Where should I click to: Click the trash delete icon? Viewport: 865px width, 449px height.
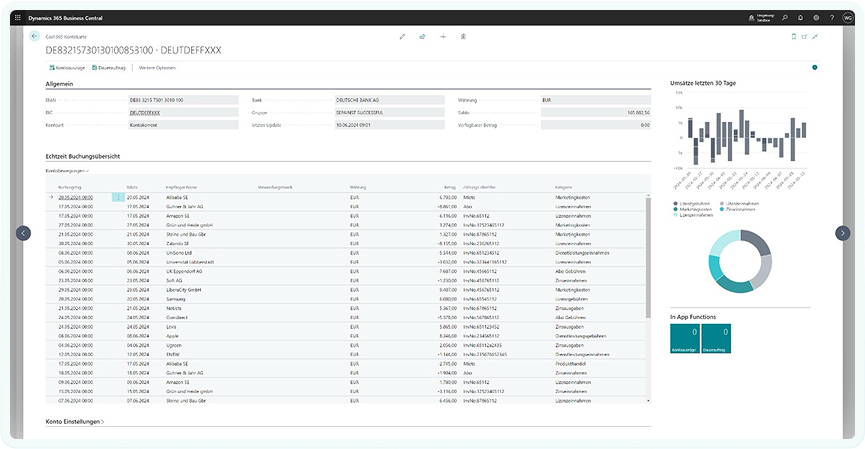[463, 36]
